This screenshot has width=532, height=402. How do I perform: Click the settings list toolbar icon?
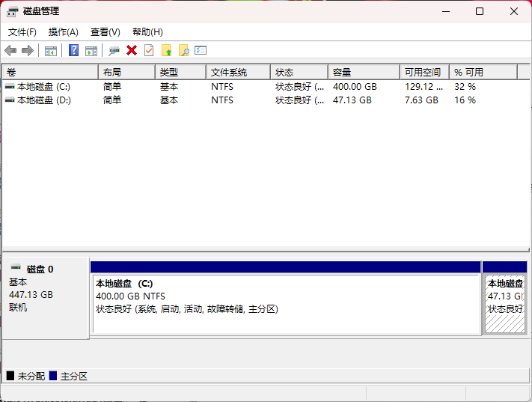tap(201, 50)
